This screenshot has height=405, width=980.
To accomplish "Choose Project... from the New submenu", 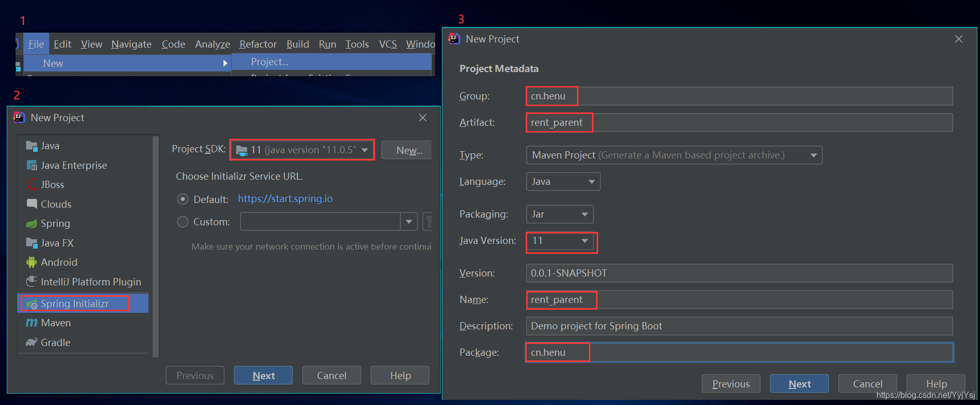I will pos(332,62).
